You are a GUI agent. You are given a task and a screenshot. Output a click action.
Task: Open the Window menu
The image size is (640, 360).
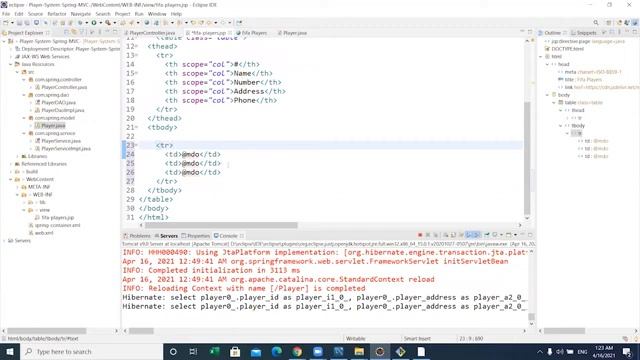click(x=157, y=14)
